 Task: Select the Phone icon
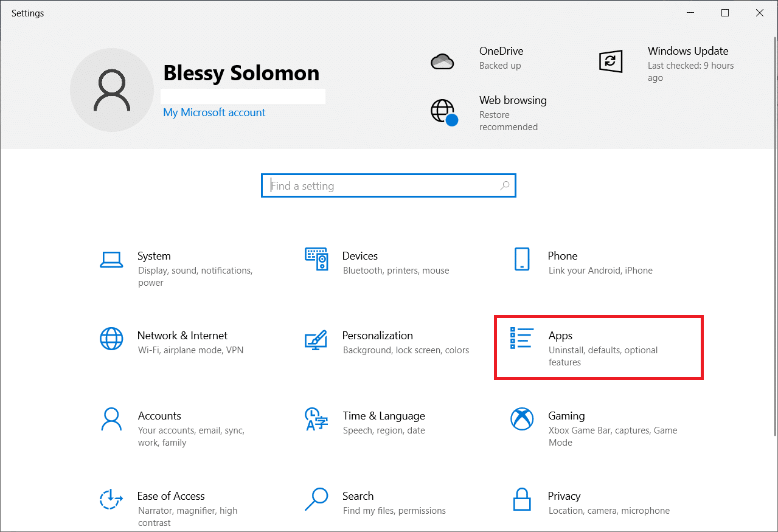522,259
